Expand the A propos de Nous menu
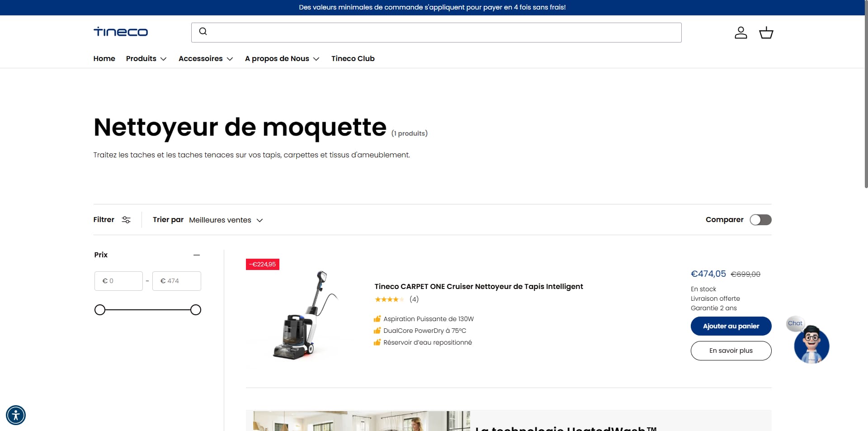This screenshot has height=431, width=868. (x=282, y=58)
